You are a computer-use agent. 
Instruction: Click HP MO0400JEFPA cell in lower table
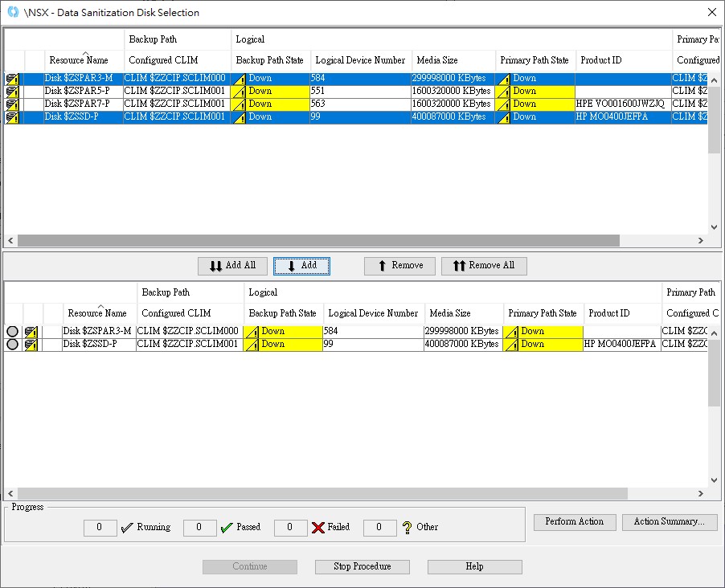[x=622, y=345]
